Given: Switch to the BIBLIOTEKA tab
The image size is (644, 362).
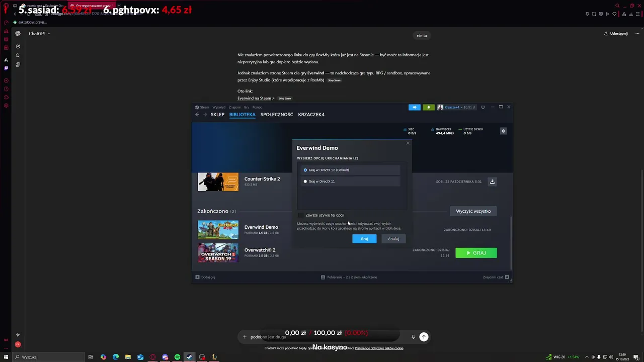Looking at the screenshot, I should pyautogui.click(x=243, y=115).
